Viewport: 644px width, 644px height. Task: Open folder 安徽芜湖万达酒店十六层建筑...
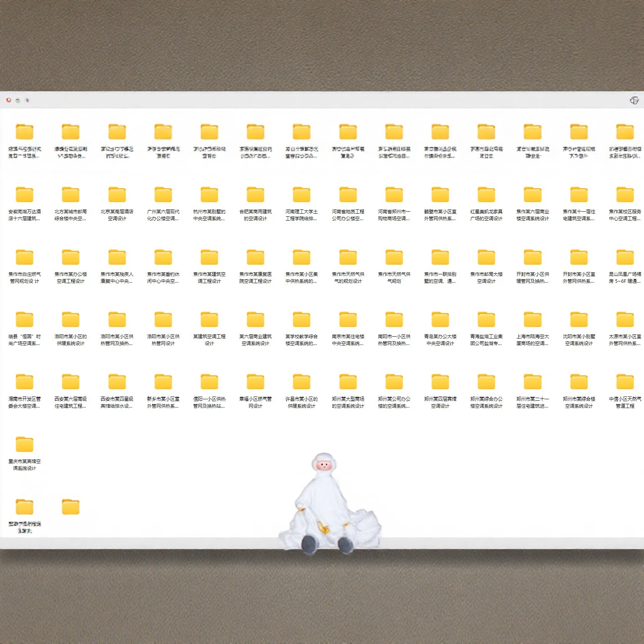[25, 195]
